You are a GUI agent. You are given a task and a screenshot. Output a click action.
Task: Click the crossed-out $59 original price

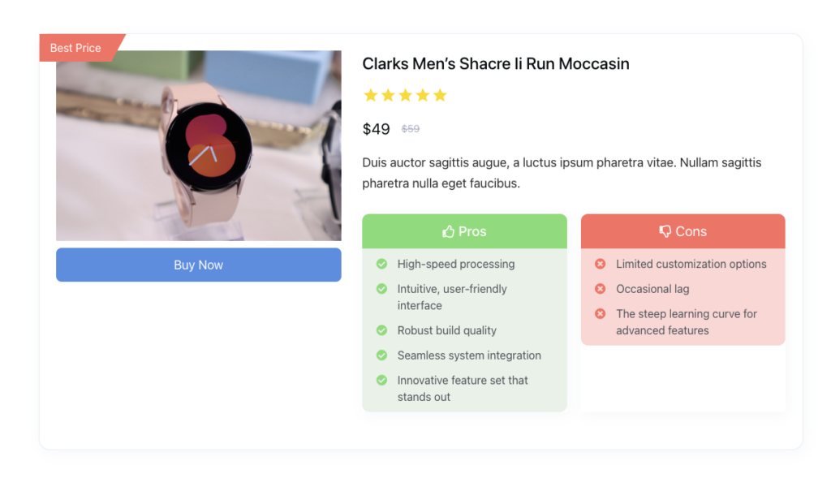click(x=411, y=129)
